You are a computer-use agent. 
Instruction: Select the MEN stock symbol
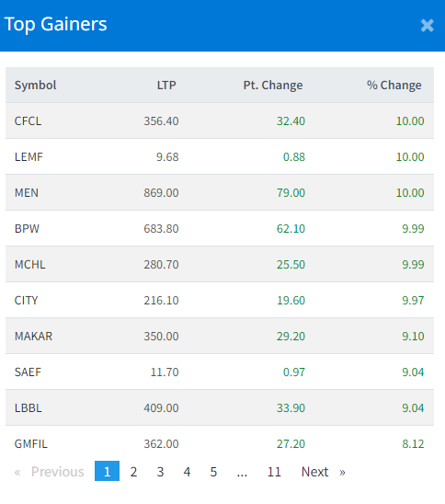(x=27, y=193)
